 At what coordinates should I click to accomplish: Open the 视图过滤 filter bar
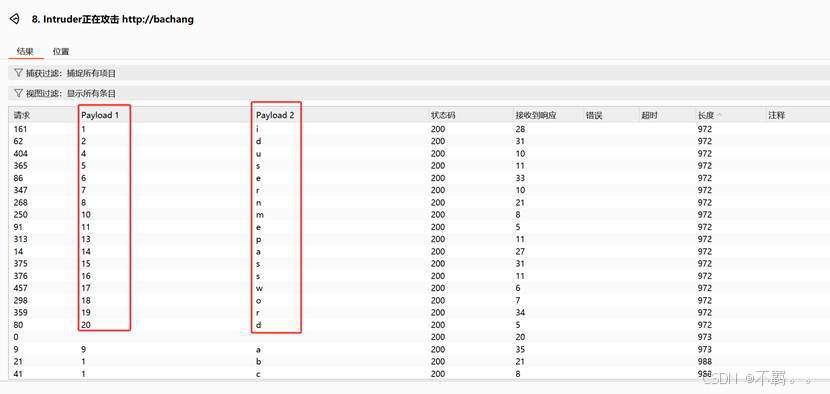(419, 93)
